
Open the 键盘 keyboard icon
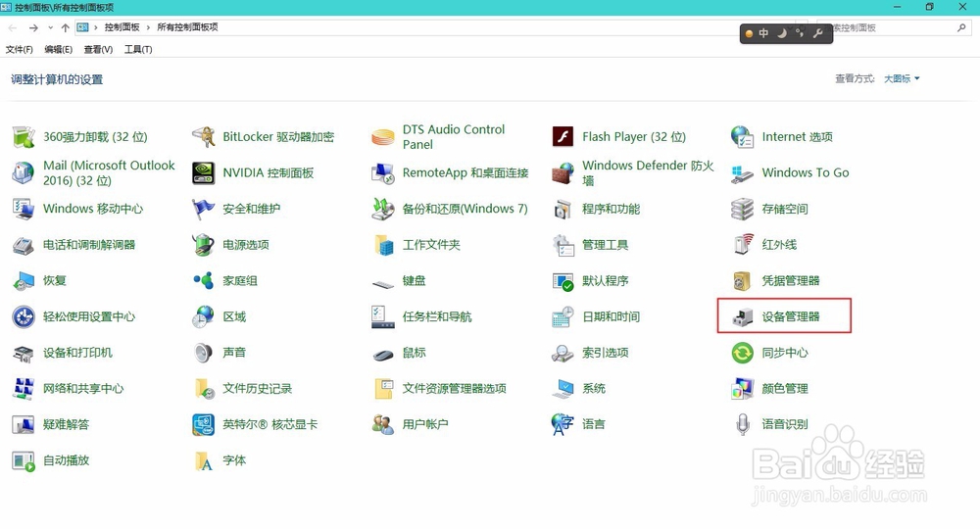[383, 283]
